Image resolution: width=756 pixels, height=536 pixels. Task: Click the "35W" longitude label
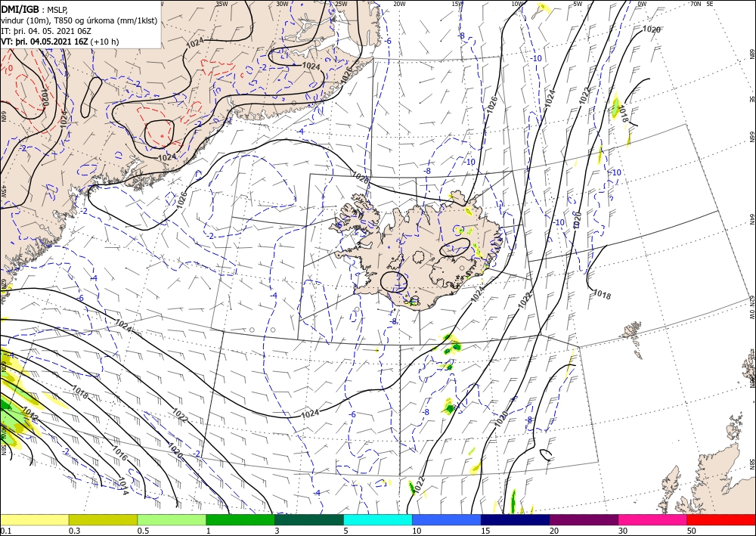tap(222, 4)
